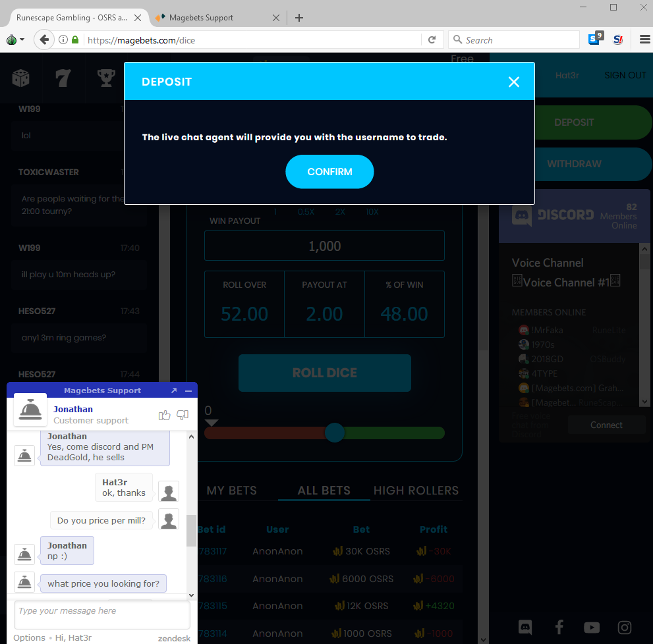Click the ROLL DICE button
The width and height of the screenshot is (653, 644).
[325, 373]
